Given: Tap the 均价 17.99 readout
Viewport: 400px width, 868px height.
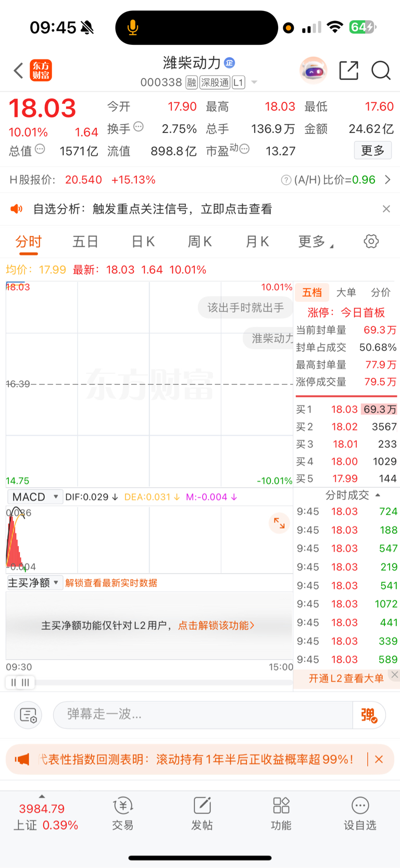Looking at the screenshot, I should coord(36,270).
